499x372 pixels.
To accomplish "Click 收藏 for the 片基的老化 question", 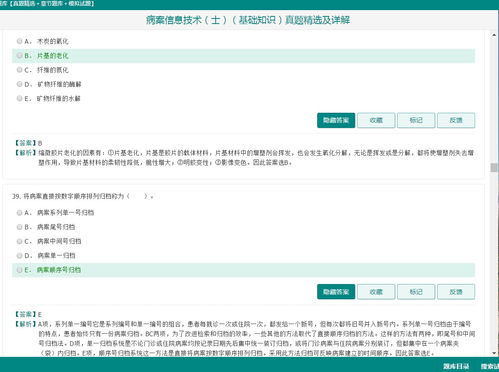I will [x=376, y=120].
